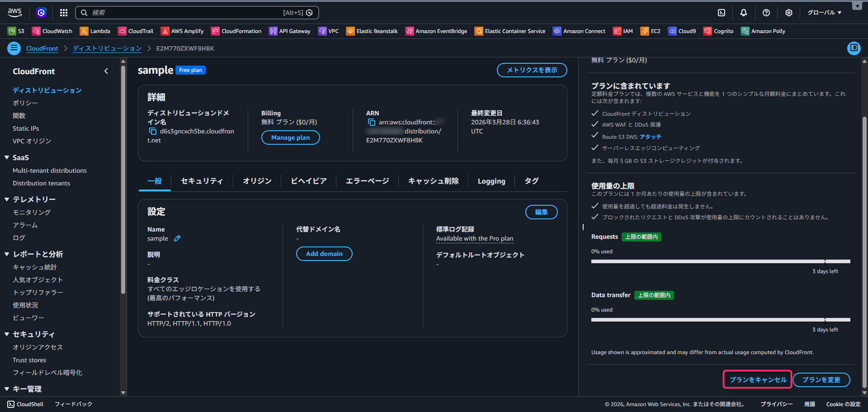Open the Lambda bookmark shortcut
The height and width of the screenshot is (412, 868).
click(x=95, y=31)
